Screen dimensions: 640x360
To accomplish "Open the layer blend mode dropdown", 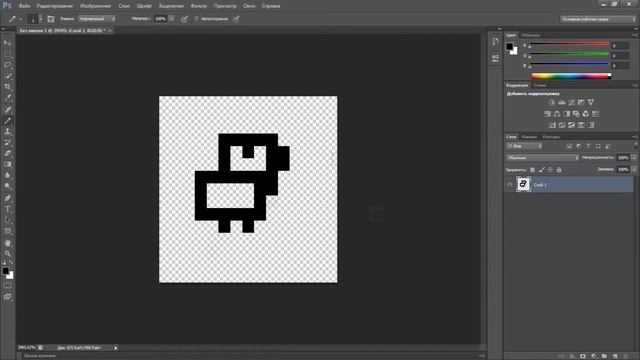I will 542,158.
